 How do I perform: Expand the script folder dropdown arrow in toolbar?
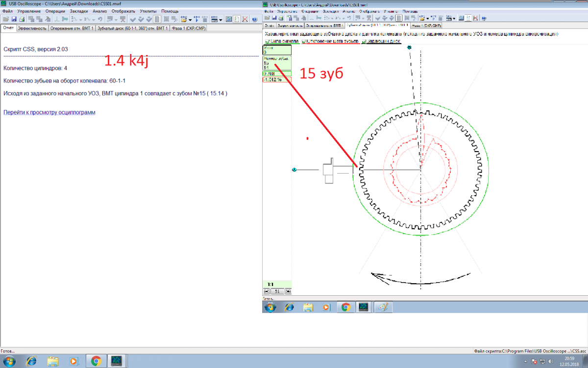190,20
